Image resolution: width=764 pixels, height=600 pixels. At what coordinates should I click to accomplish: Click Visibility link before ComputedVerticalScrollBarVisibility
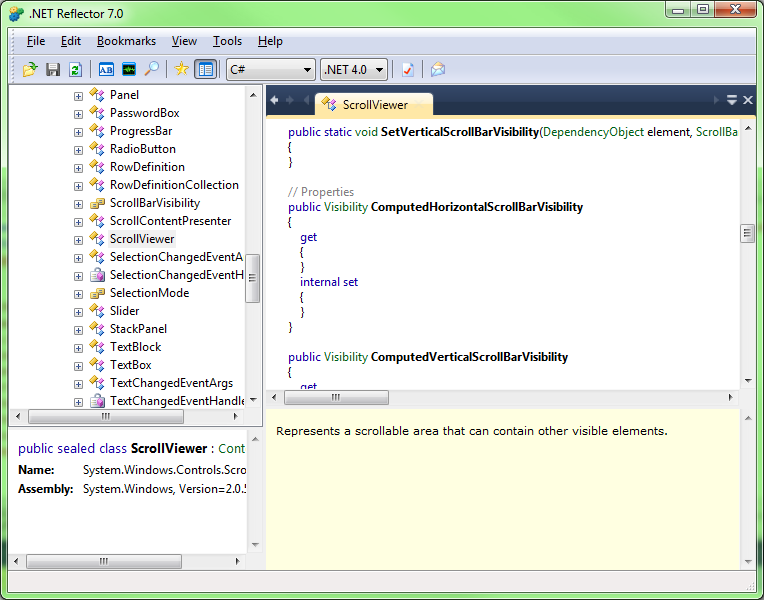point(345,357)
